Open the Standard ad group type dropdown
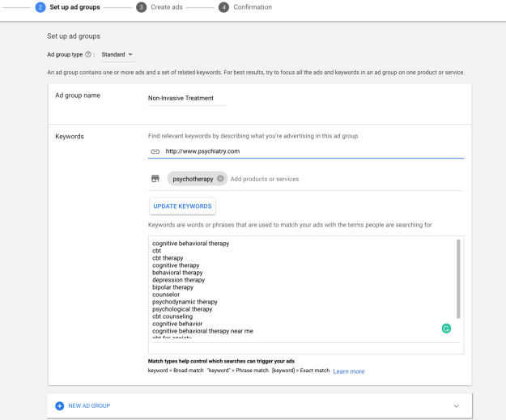Viewport: 506px width, 420px height. click(117, 54)
